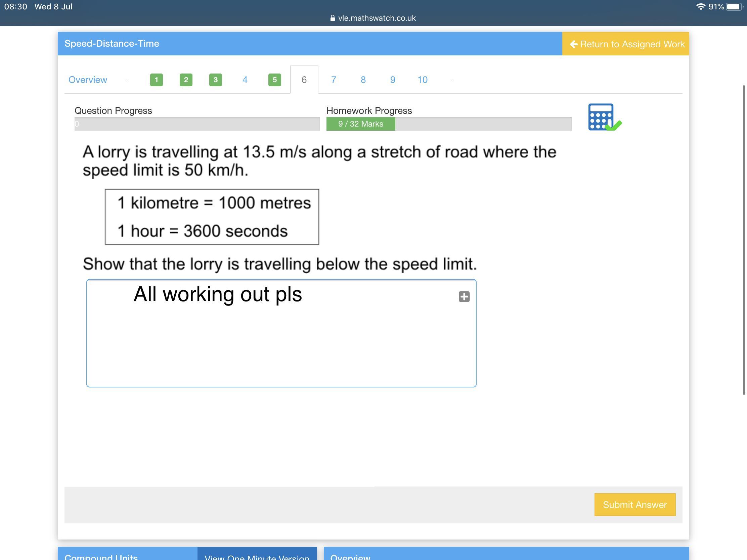Screen dimensions: 747x560
Task: Switch to question 7 tab
Action: 333,80
